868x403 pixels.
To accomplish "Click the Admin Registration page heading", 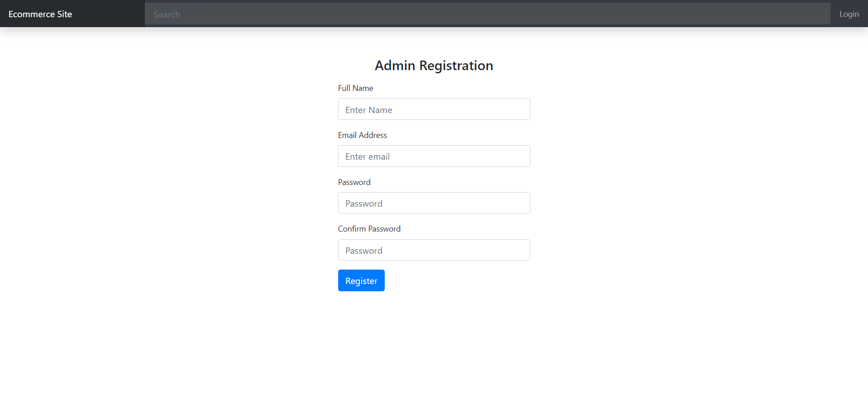I will [x=434, y=65].
